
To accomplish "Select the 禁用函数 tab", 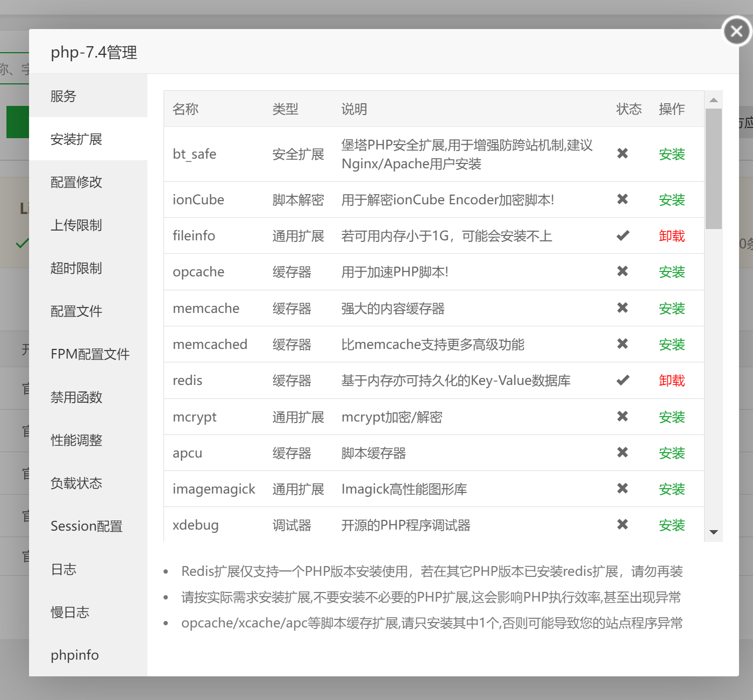I will coord(76,397).
